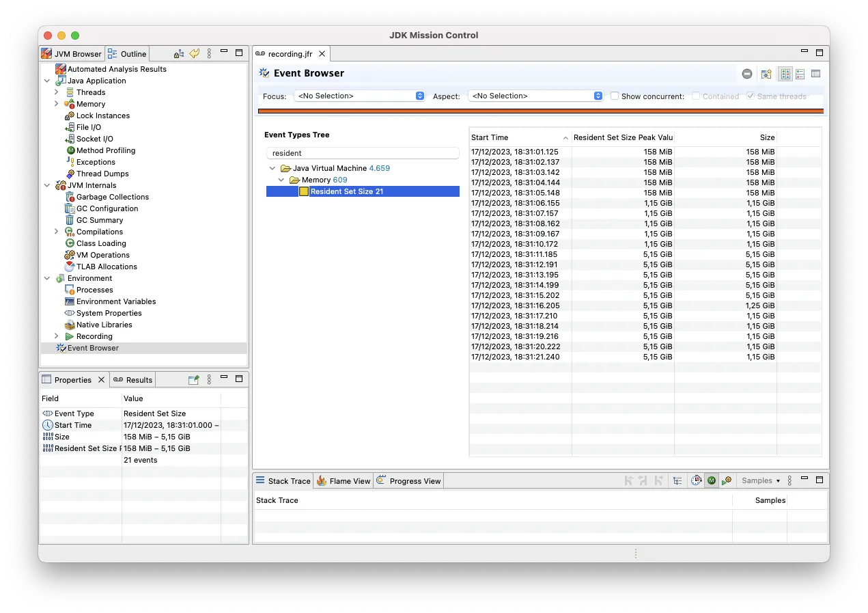This screenshot has width=868, height=613.
Task: Open the Environment Variables page
Action: coord(115,301)
